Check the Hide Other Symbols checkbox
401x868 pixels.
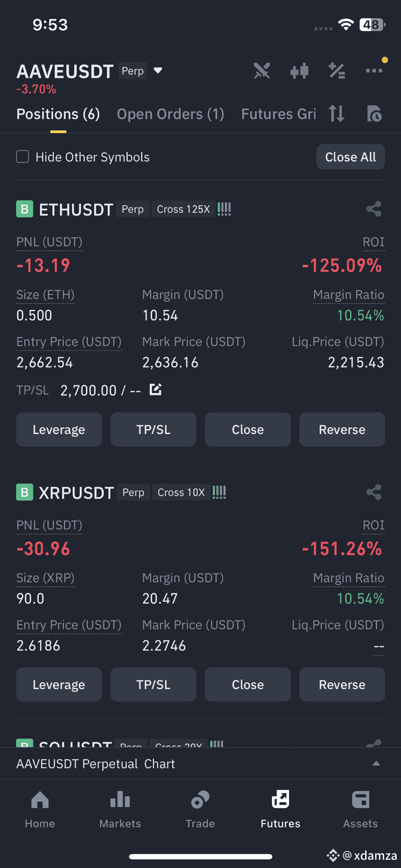tap(23, 157)
